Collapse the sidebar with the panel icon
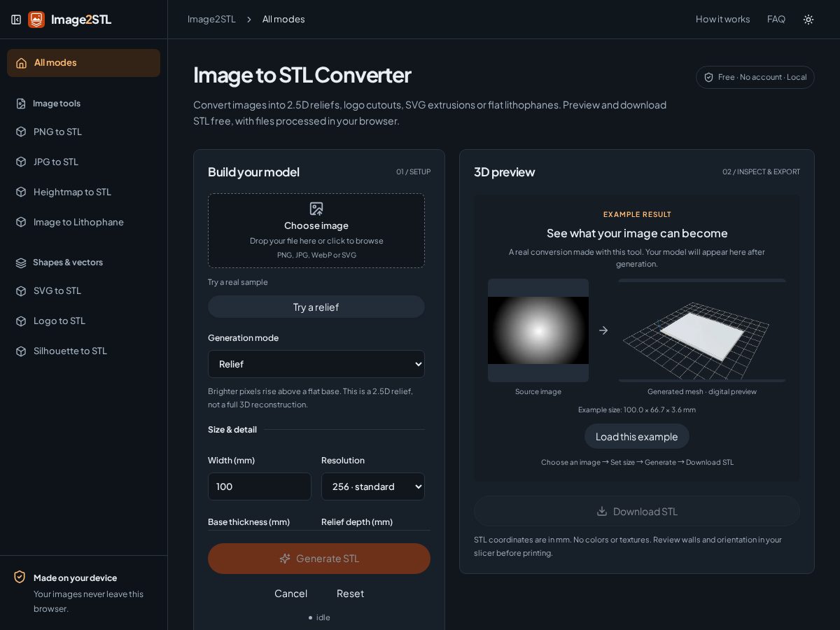 click(x=16, y=20)
